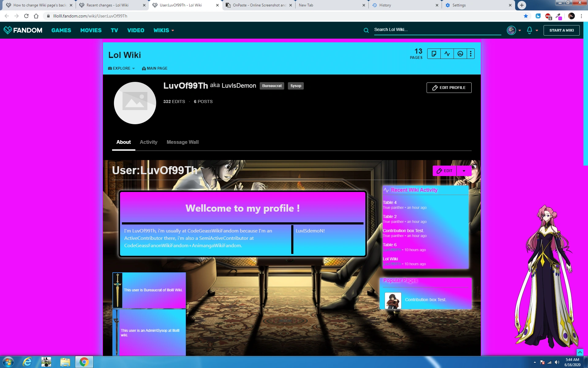Bookmark the page with the star icon

tap(526, 16)
